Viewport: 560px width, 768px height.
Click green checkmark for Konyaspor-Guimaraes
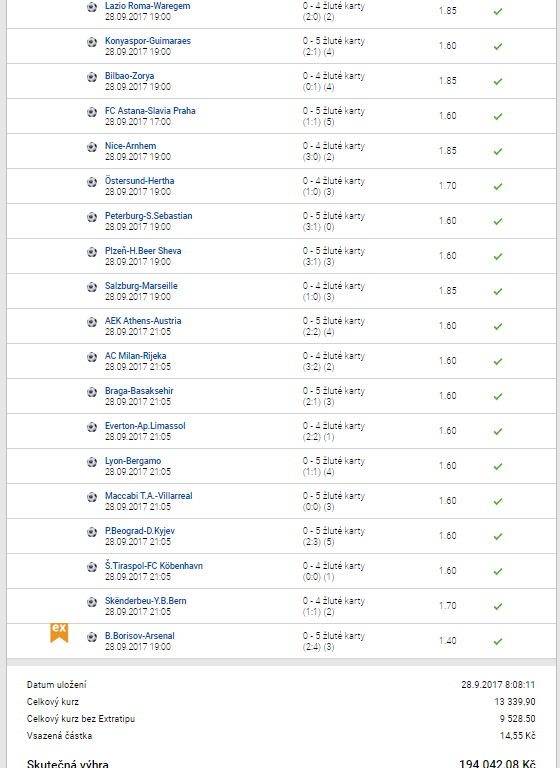tap(498, 47)
